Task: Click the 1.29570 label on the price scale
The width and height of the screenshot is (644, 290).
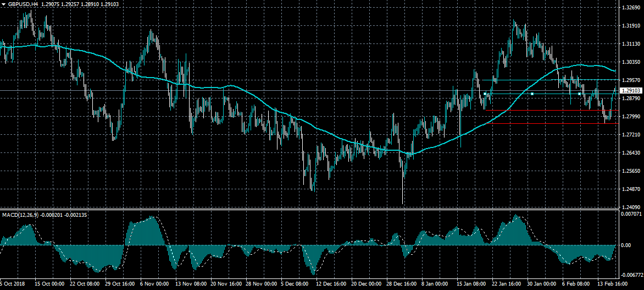Action: (x=630, y=80)
